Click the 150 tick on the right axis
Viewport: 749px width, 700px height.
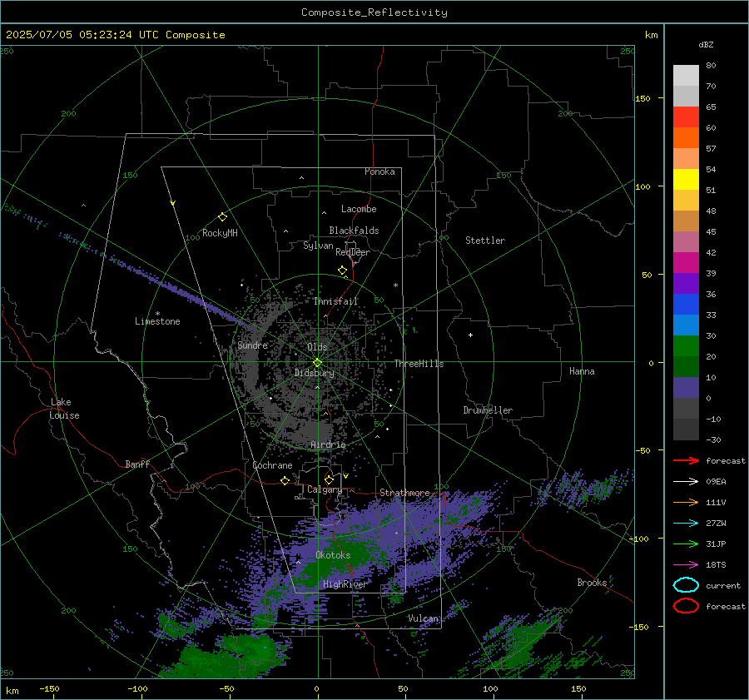(x=642, y=98)
